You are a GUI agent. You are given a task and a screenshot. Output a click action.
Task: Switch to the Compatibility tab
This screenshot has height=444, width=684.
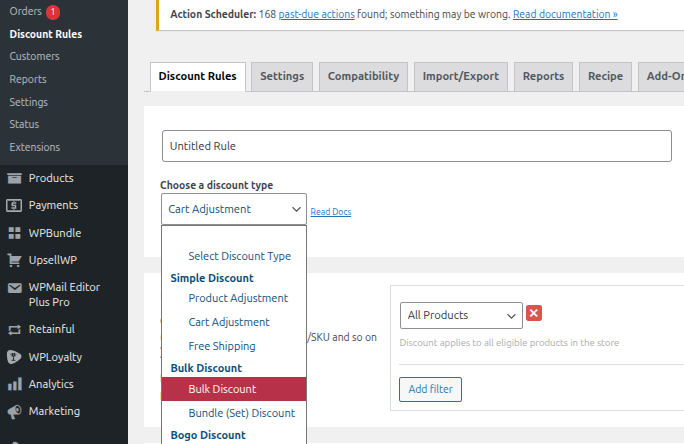tap(363, 76)
